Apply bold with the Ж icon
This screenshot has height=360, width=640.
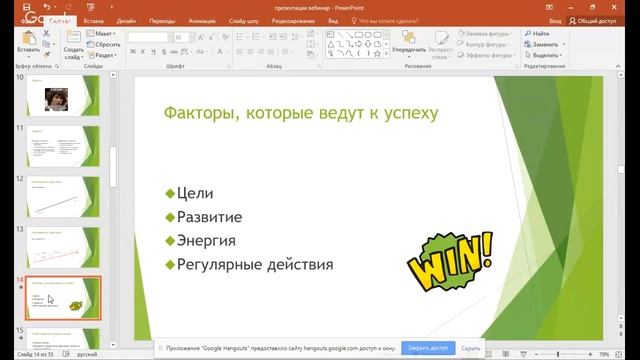[133, 52]
